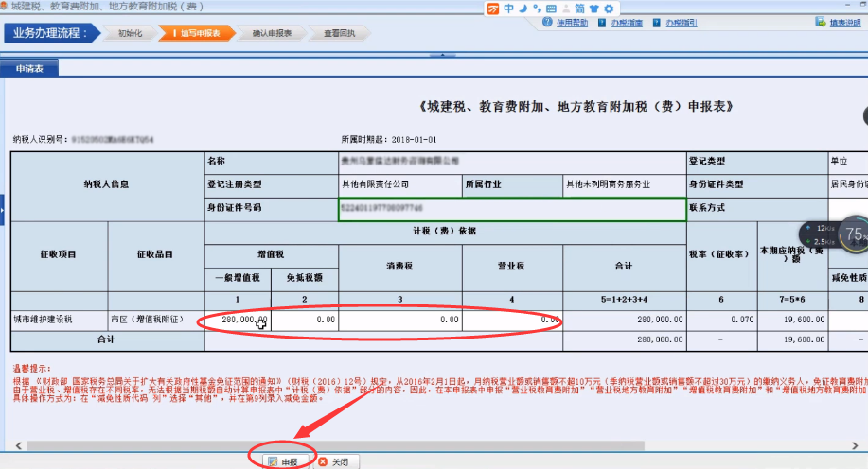
Task: Toggle the punctuation mode icon in IME bar
Action: tap(536, 9)
